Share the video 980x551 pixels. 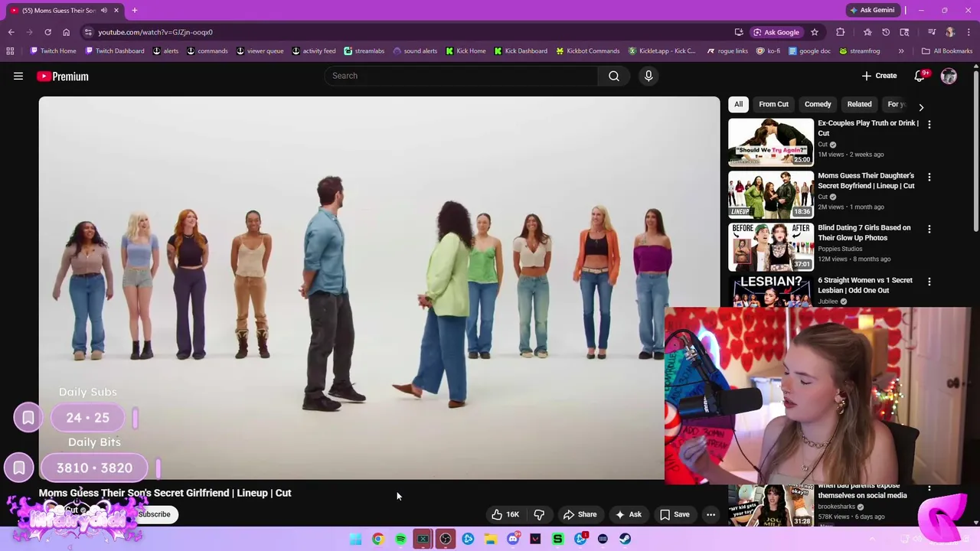580,514
